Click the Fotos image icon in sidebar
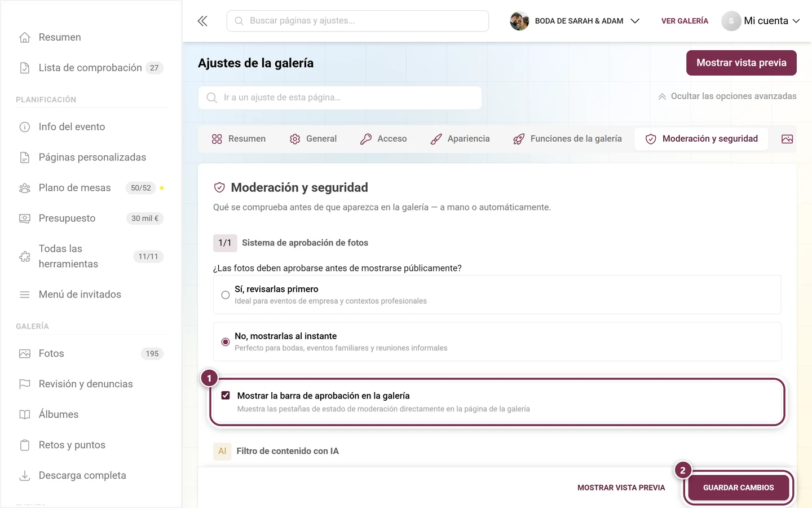The width and height of the screenshot is (812, 508). [25, 354]
